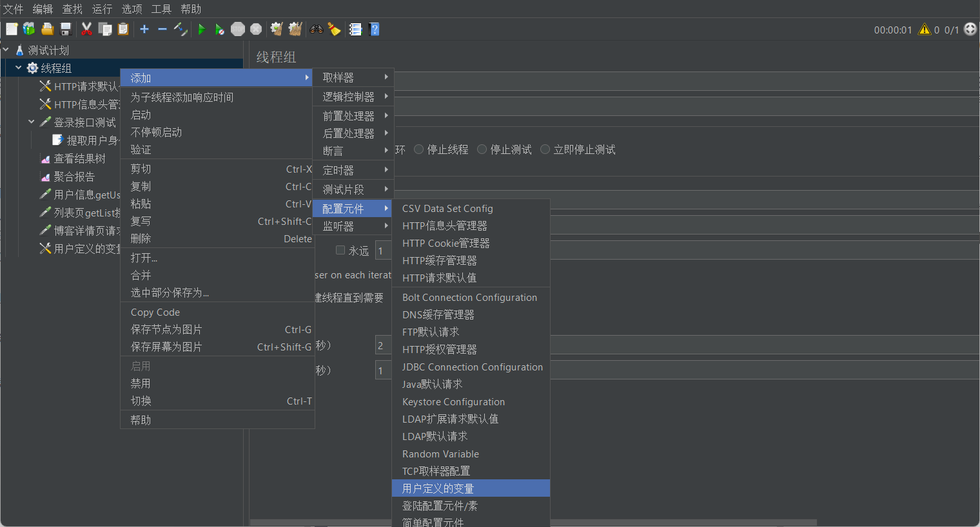The height and width of the screenshot is (527, 980).
Task: Collapse the 线程组 tree node arrow
Action: [19, 68]
